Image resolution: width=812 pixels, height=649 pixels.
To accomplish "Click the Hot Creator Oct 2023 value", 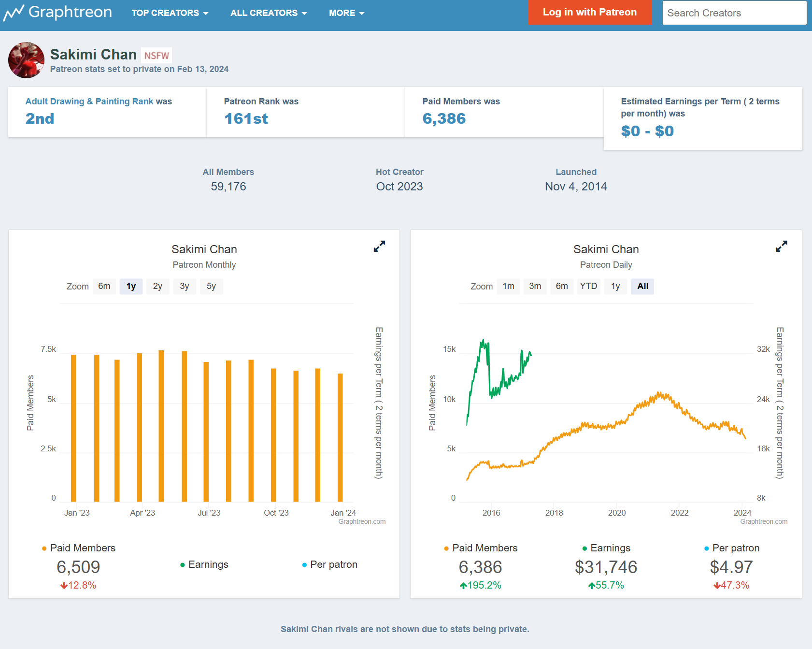I will click(x=399, y=187).
